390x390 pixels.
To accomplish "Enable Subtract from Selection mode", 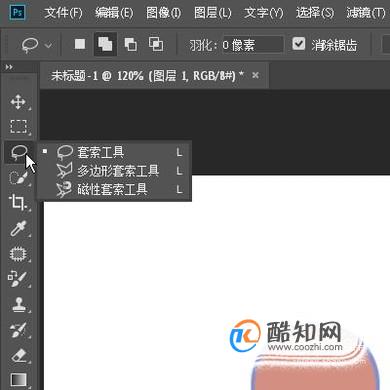I will point(130,44).
